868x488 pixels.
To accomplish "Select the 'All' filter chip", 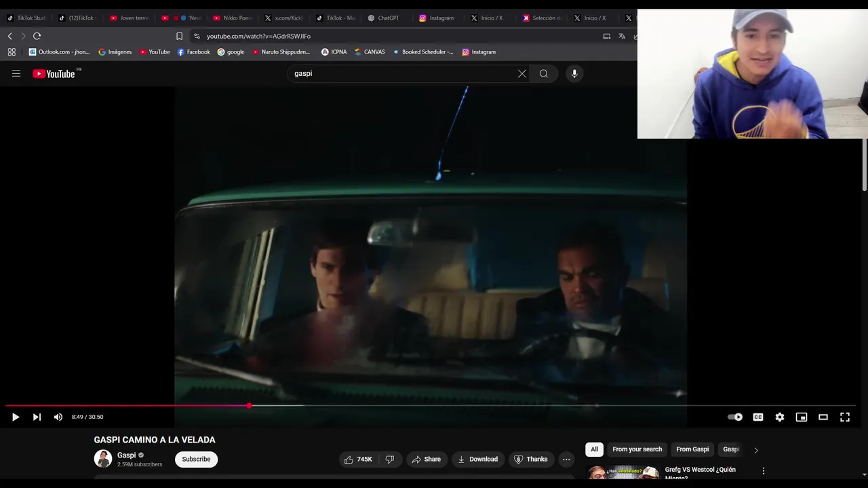I will click(594, 449).
